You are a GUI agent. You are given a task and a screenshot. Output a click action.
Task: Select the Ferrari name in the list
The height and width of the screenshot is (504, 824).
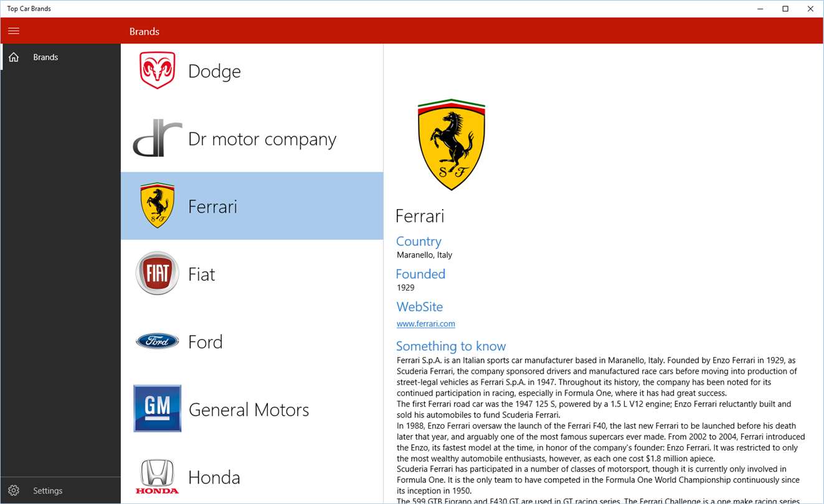click(212, 207)
